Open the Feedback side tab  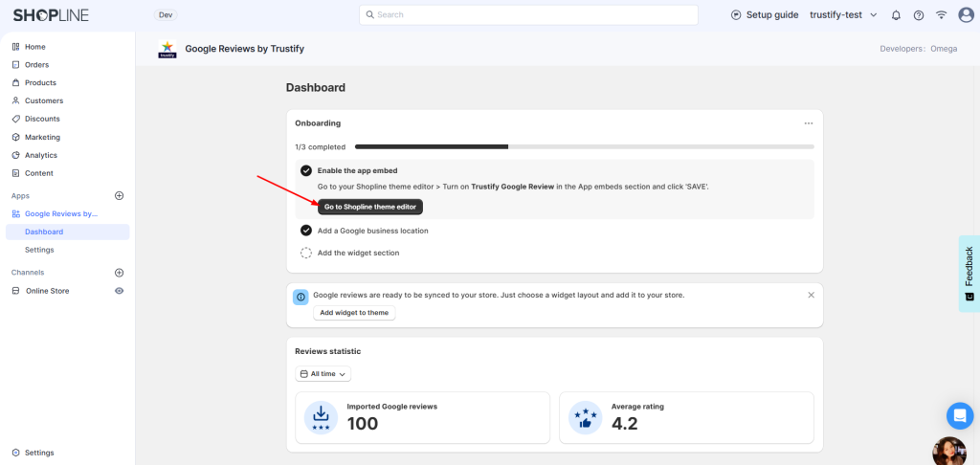tap(969, 274)
